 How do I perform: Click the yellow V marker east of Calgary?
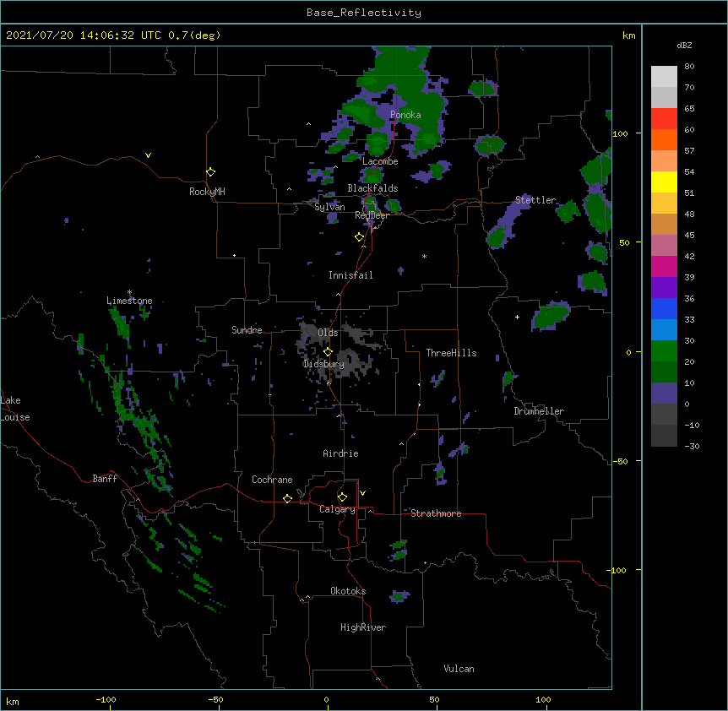click(362, 493)
